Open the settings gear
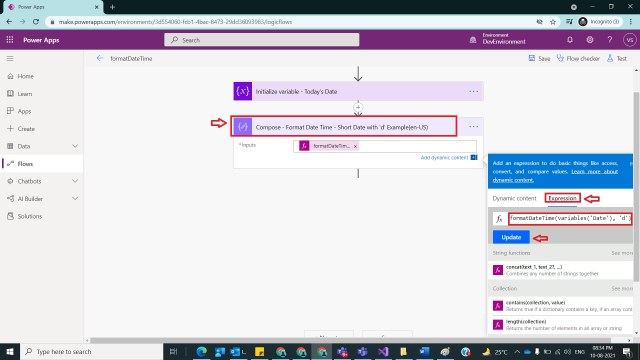The width and height of the screenshot is (640, 360). pos(590,40)
